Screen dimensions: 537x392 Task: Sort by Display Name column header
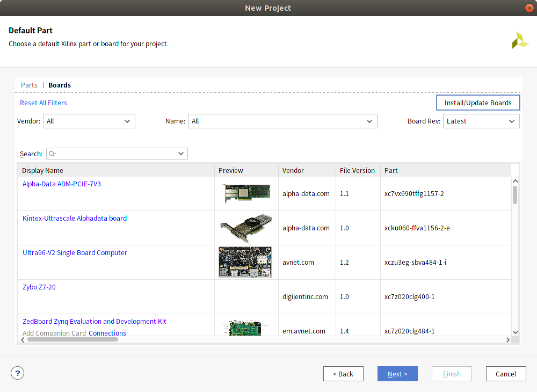[116, 171]
